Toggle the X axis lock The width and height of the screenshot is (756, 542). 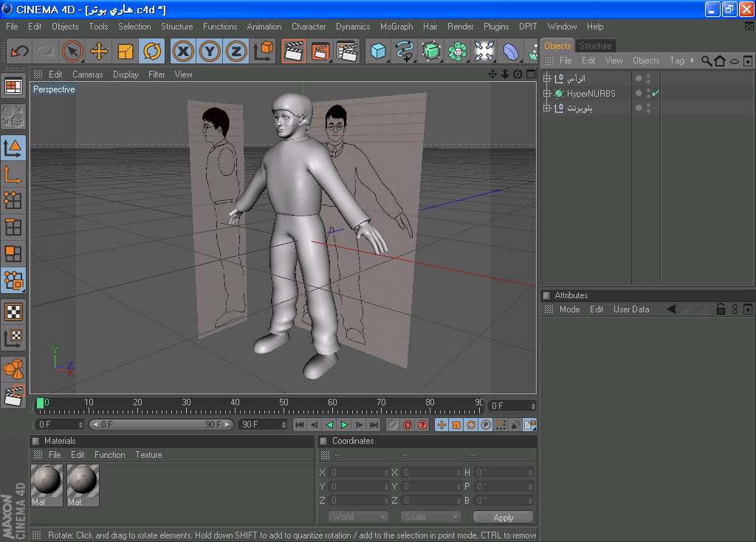click(183, 51)
